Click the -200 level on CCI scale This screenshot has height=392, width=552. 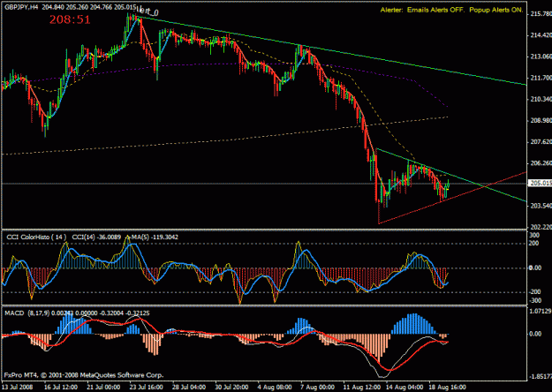tap(534, 292)
